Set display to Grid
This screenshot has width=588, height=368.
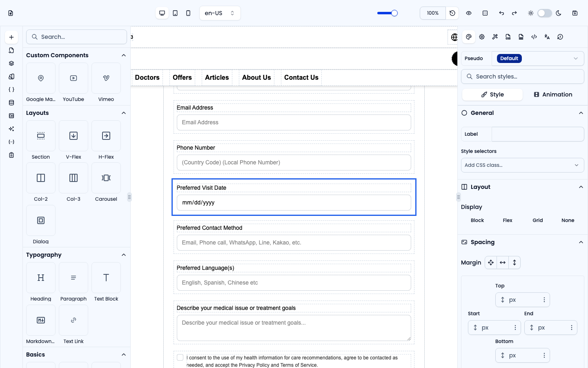point(538,220)
